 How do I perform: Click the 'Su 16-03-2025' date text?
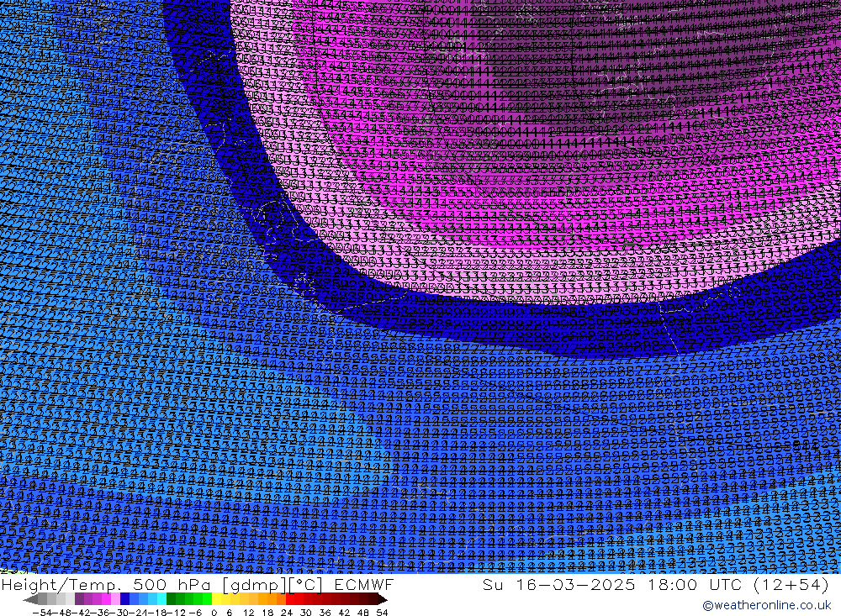[559, 585]
